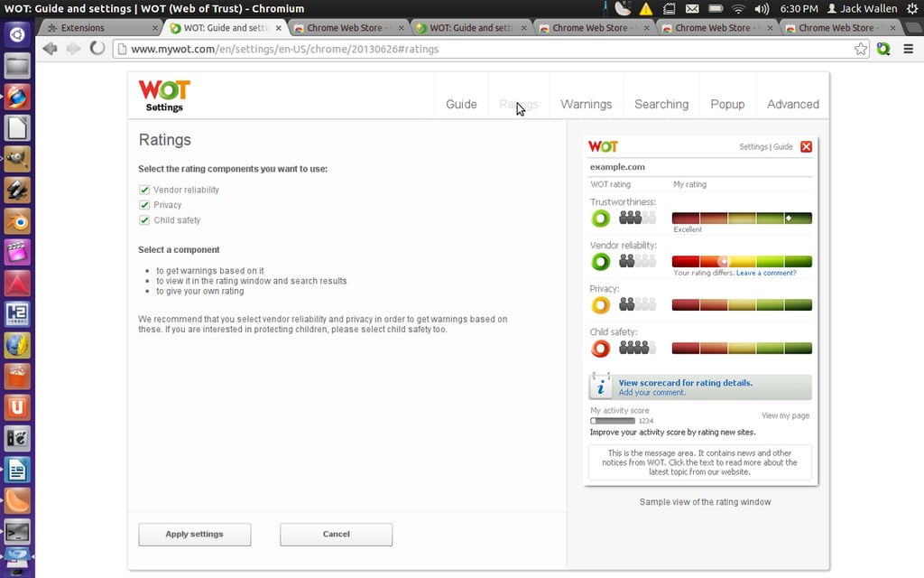This screenshot has height=578, width=924.
Task: Open the clock showing 6:30 PM
Action: coord(799,9)
